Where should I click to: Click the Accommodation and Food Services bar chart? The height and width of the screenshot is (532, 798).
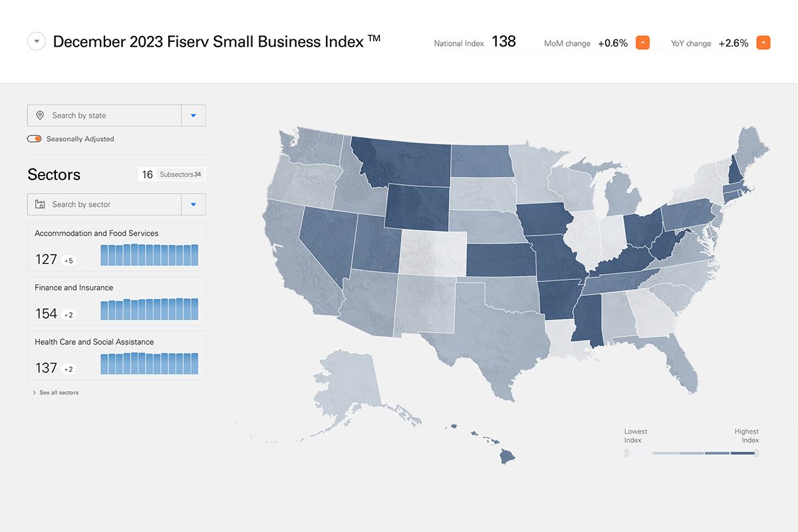[150, 255]
